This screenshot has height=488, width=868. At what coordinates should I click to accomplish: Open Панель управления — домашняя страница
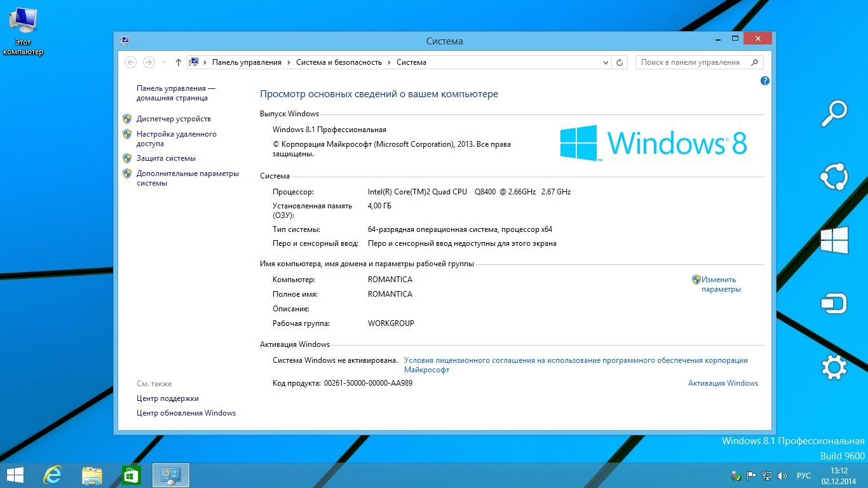[x=176, y=93]
